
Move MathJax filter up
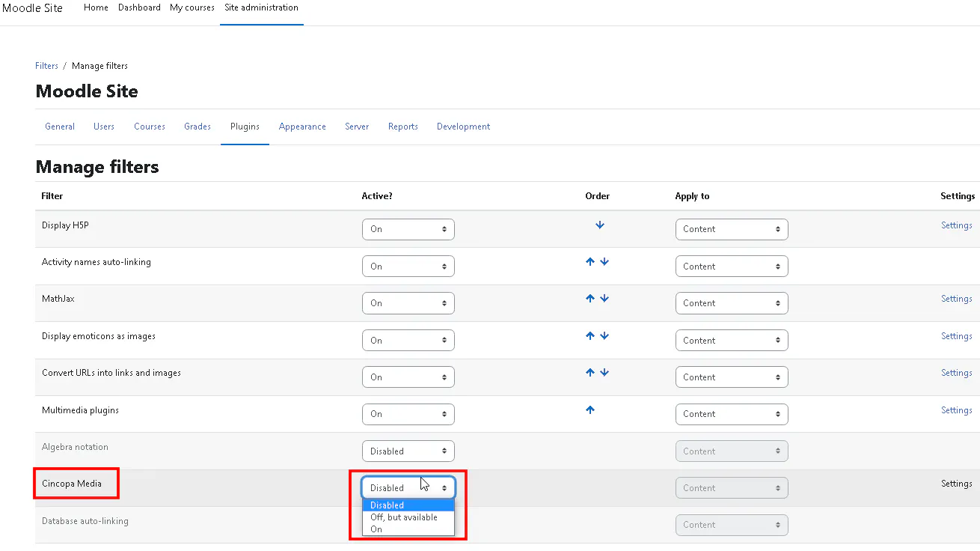click(x=590, y=299)
